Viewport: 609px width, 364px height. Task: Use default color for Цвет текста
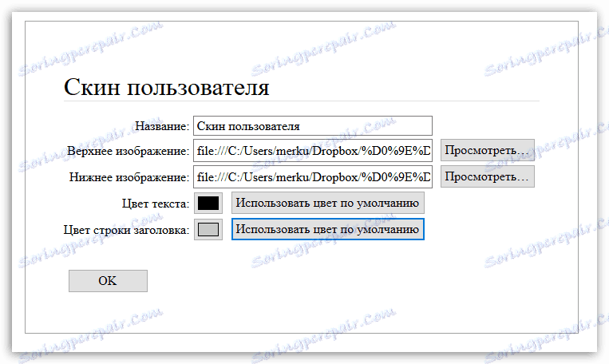(328, 203)
